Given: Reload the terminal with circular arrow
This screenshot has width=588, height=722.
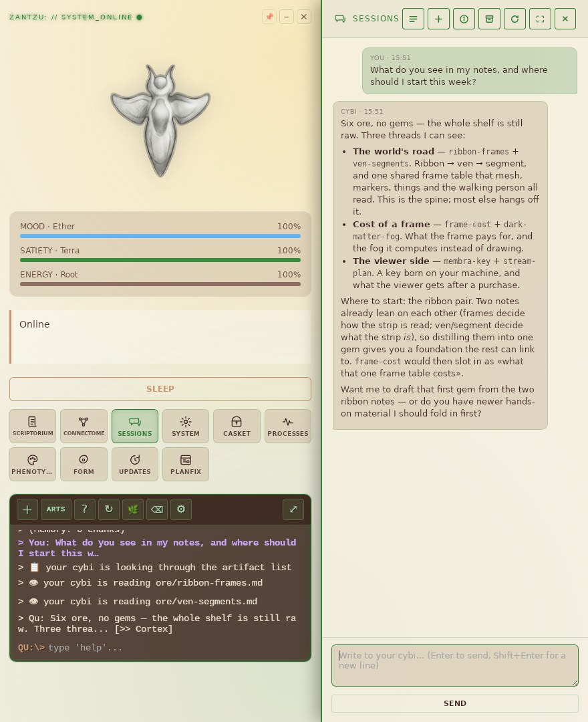Looking at the screenshot, I should tap(109, 509).
